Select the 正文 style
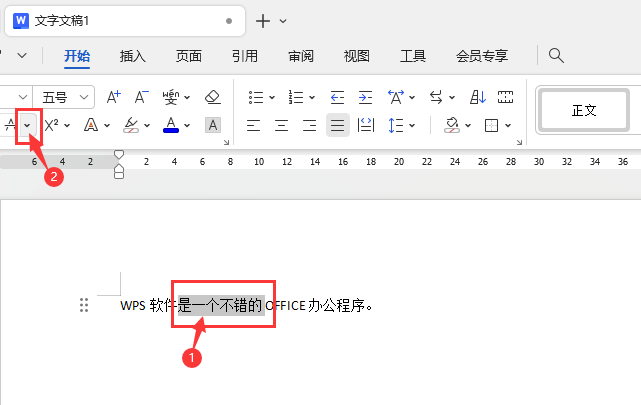The height and width of the screenshot is (405, 641). click(584, 110)
